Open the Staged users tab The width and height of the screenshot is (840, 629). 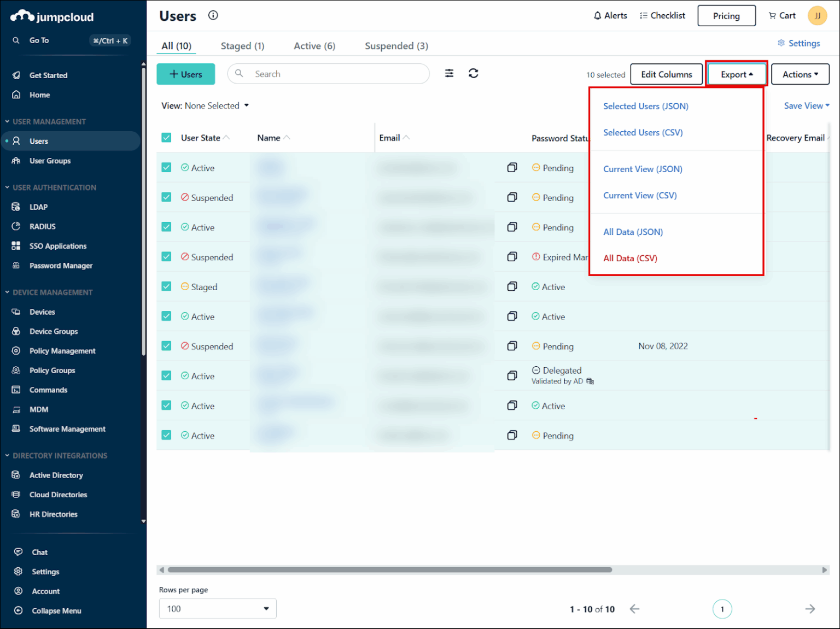[242, 46]
